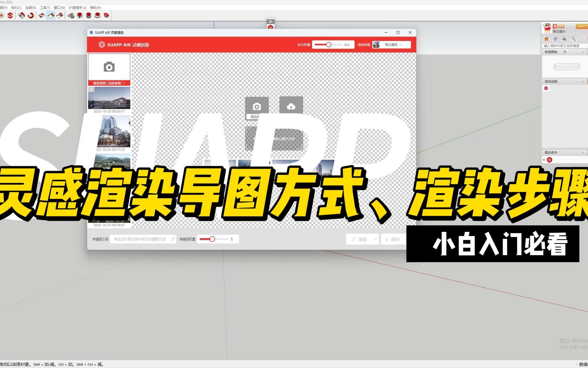Click the red S hexagon icon on the toolbar
The width and height of the screenshot is (588, 368).
pos(11,15)
